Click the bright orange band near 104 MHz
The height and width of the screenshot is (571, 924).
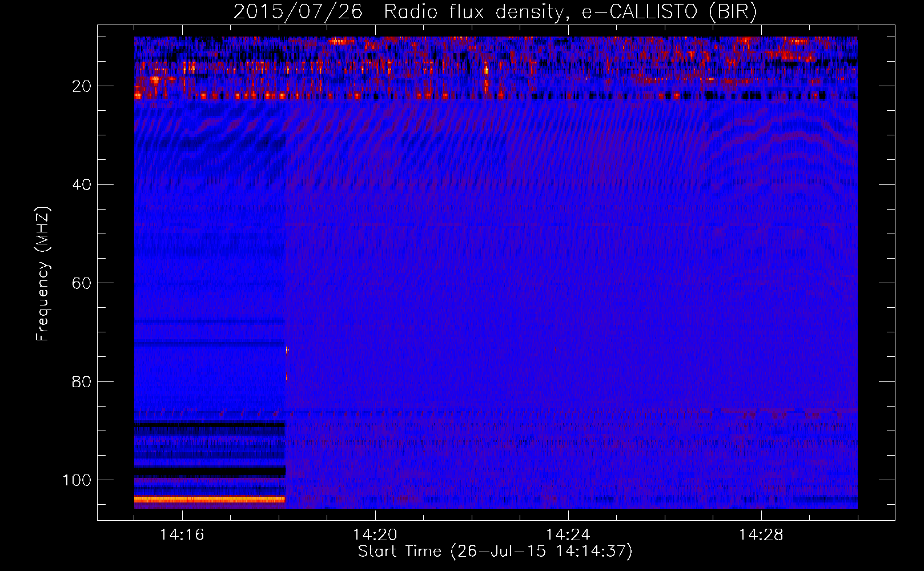pos(210,499)
